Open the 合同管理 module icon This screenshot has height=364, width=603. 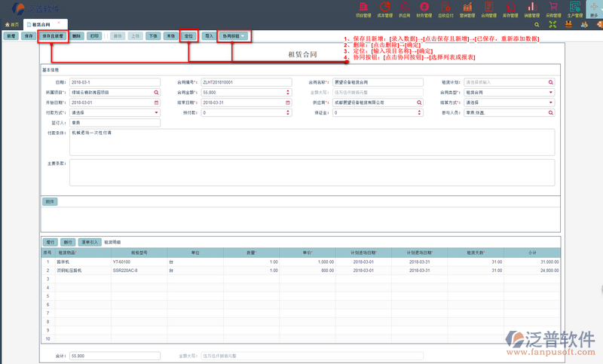tap(490, 9)
